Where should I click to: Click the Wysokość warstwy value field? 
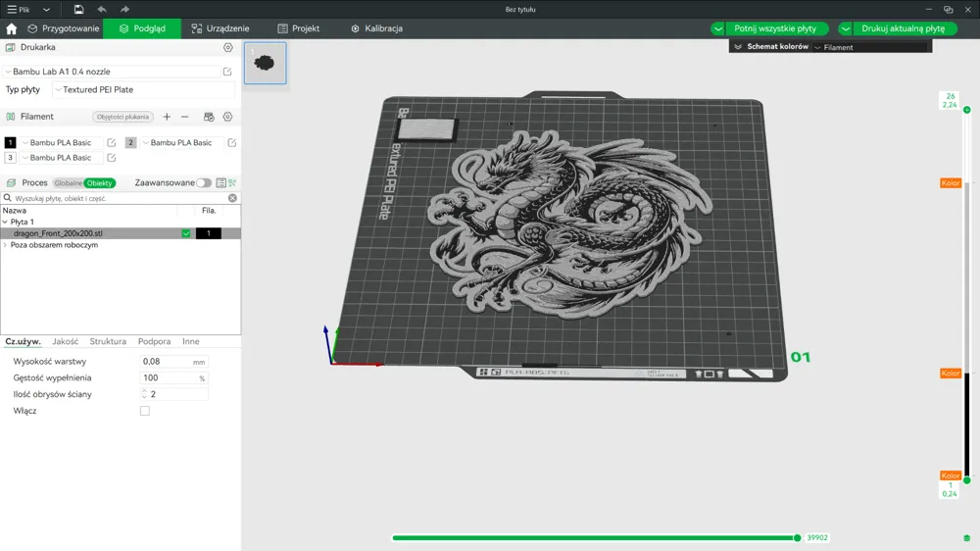[x=166, y=362]
